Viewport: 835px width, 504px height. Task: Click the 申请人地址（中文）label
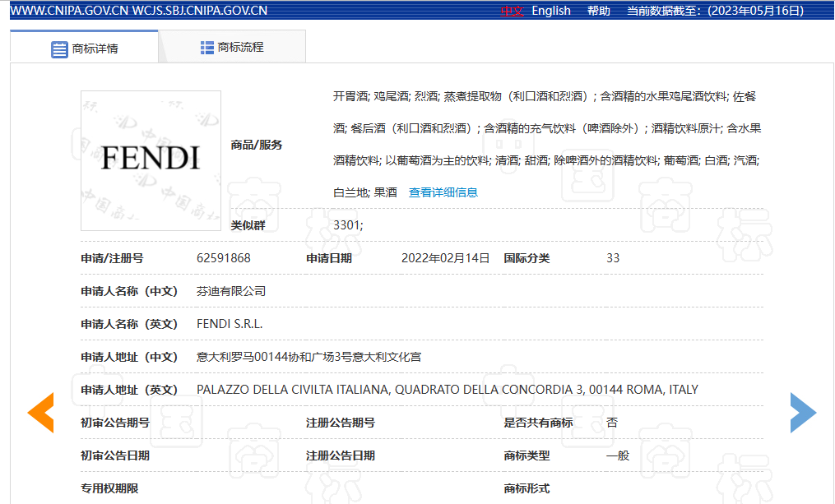pyautogui.click(x=129, y=357)
